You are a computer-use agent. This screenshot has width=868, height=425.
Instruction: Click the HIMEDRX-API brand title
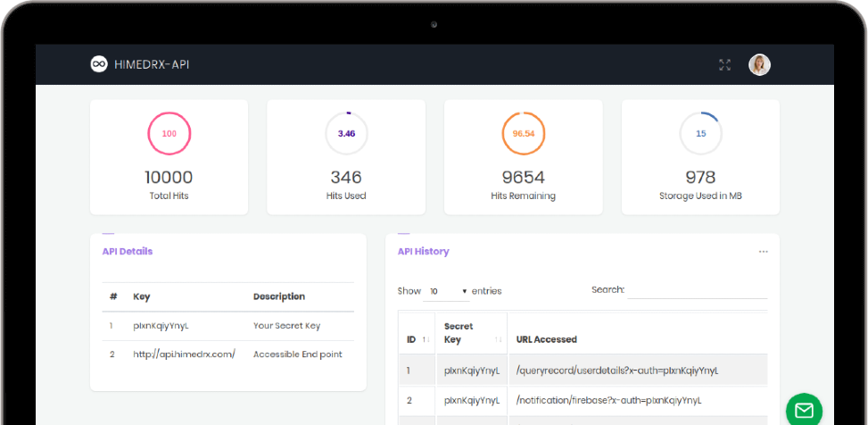[x=152, y=64]
